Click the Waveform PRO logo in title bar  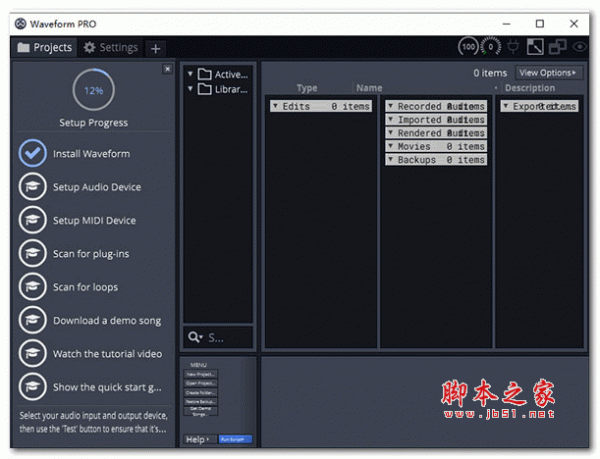point(20,24)
